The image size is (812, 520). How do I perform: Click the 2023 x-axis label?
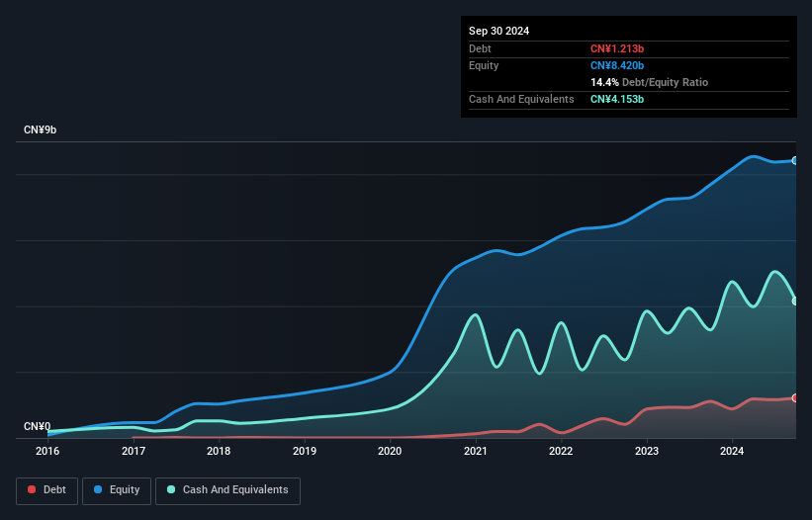(x=647, y=451)
